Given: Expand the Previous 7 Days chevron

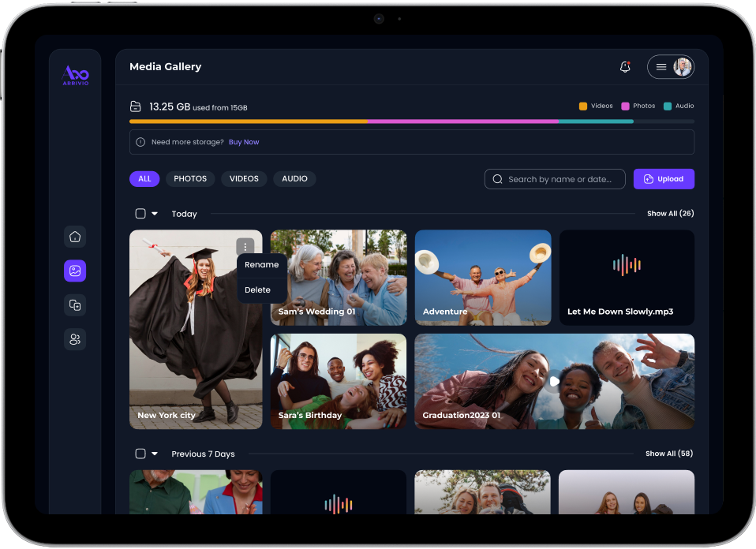Looking at the screenshot, I should (153, 454).
